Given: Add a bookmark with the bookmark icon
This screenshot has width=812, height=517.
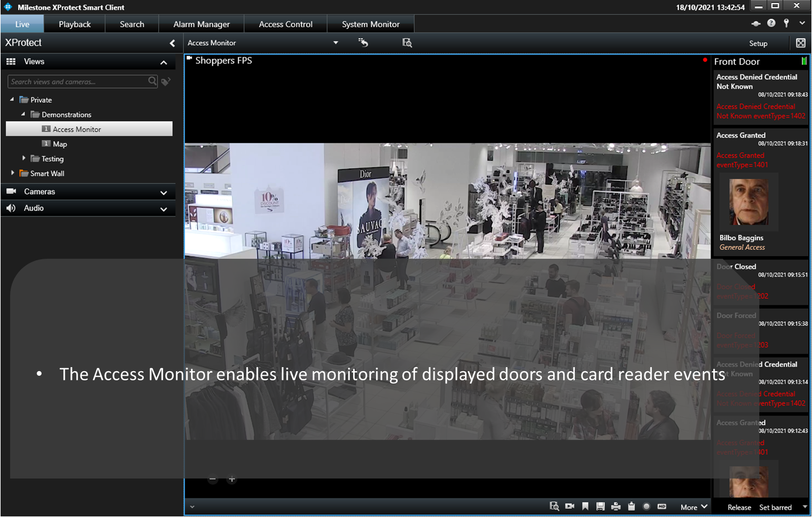Looking at the screenshot, I should [x=585, y=506].
